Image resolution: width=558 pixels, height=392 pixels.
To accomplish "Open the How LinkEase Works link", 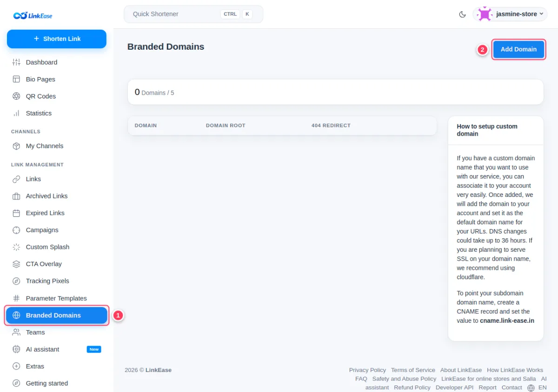I will (515, 370).
